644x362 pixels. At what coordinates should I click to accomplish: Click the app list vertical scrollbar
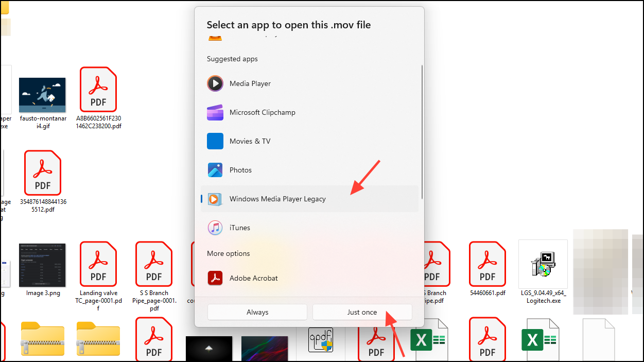click(422, 132)
